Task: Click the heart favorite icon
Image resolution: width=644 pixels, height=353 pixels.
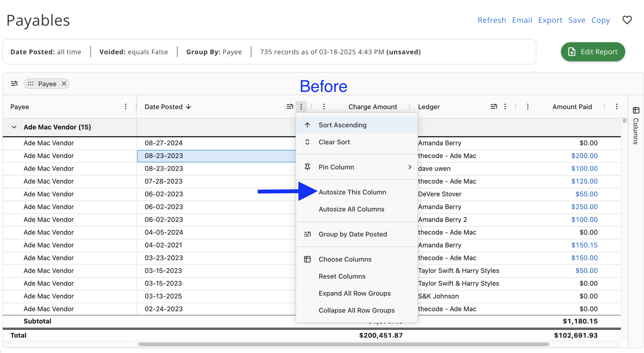Action: [x=627, y=20]
